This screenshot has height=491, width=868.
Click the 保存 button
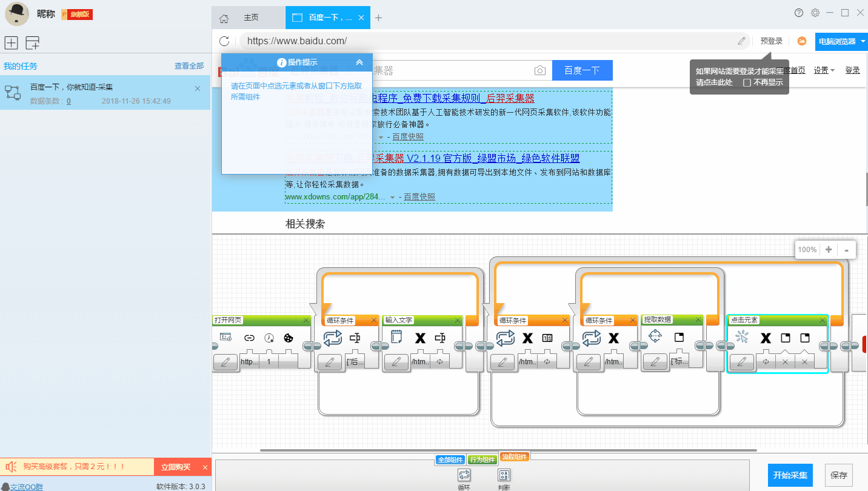pos(839,475)
